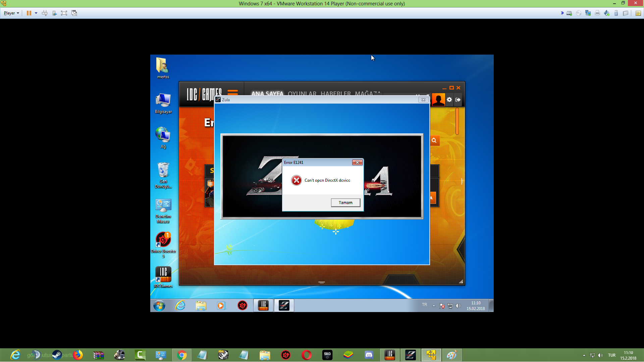This screenshot has width=644, height=362.
Task: Click Send Ctrl+Alt+Del toolbar button
Action: (x=45, y=13)
